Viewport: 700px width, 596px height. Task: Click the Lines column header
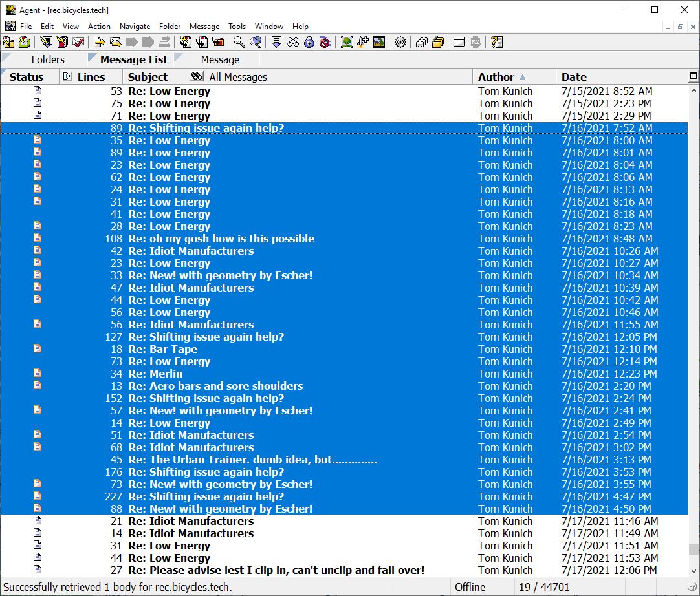91,77
